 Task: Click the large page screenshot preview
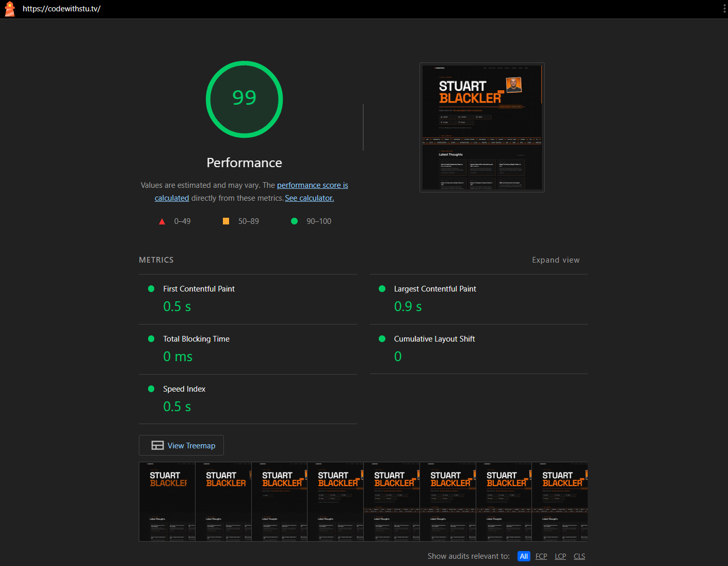(482, 127)
